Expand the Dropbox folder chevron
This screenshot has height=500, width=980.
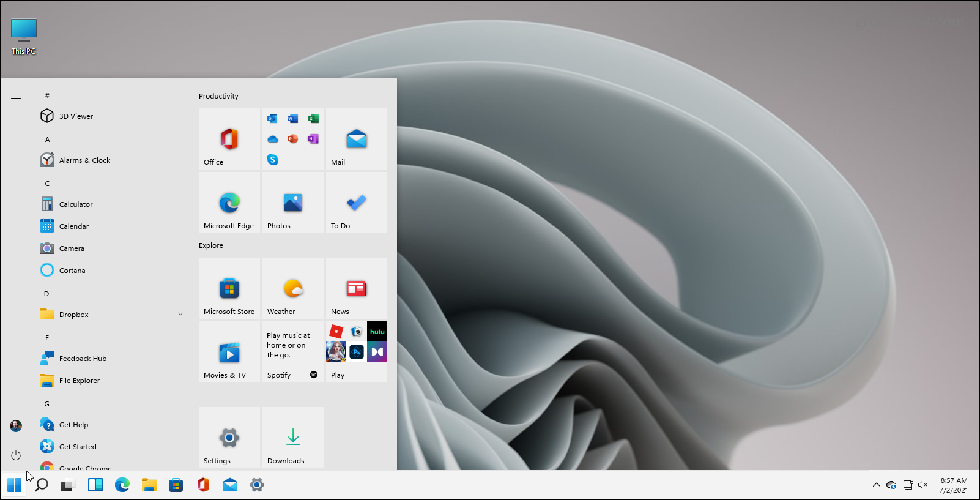180,315
